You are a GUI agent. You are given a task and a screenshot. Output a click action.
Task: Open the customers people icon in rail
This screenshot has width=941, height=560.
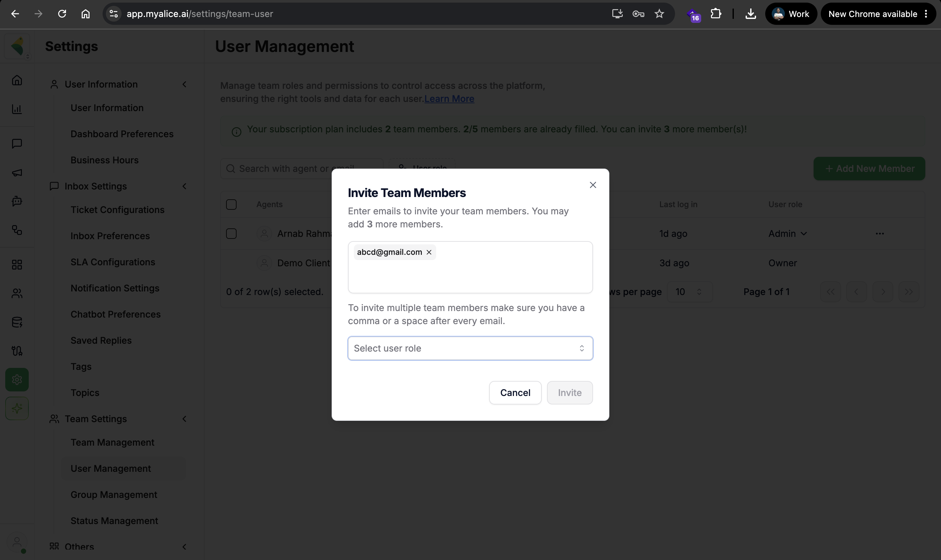[17, 293]
